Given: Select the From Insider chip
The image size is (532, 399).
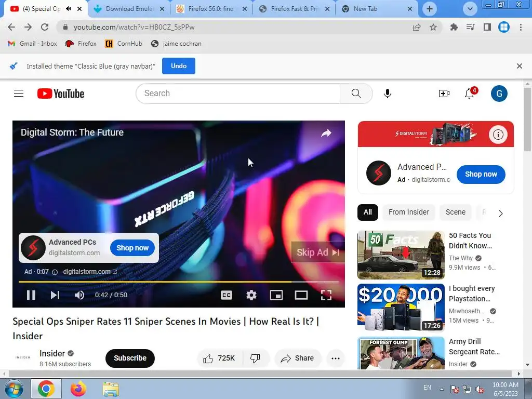Looking at the screenshot, I should (409, 212).
